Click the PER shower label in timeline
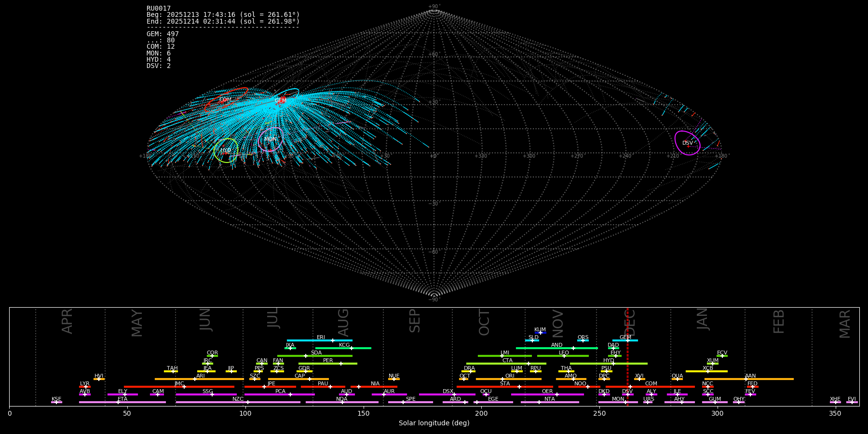 tap(328, 361)
